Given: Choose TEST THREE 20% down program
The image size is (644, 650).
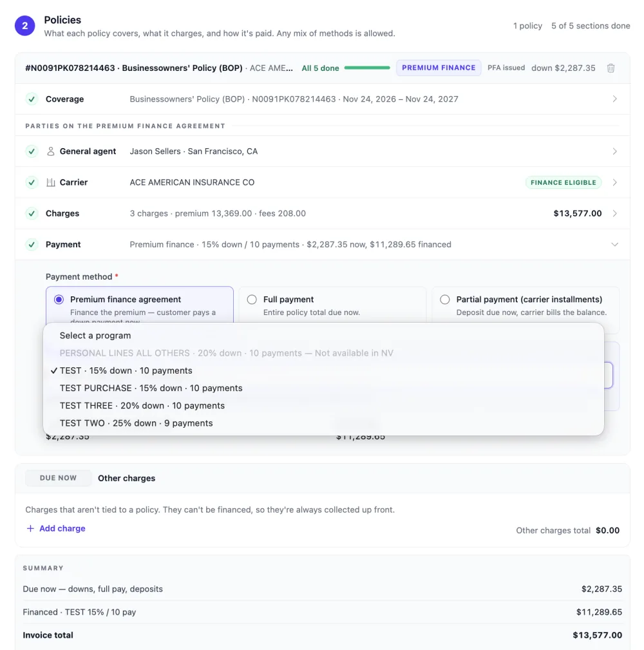Looking at the screenshot, I should (x=323, y=406).
